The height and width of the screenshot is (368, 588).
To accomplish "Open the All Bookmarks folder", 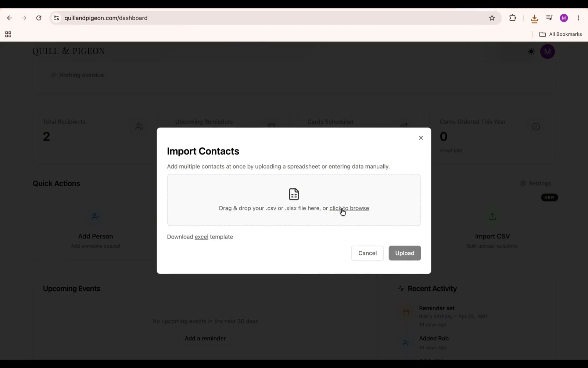I will click(561, 34).
